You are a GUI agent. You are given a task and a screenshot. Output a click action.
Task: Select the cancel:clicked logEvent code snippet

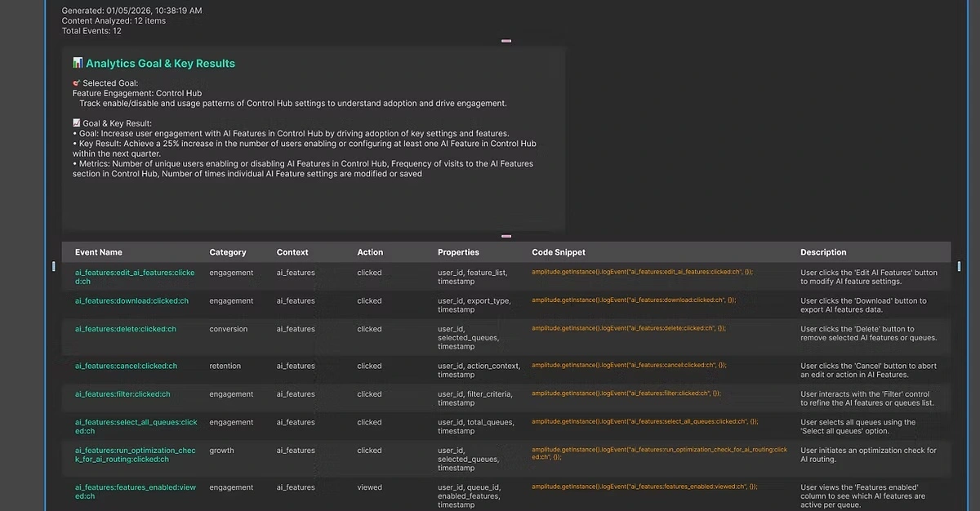pyautogui.click(x=629, y=365)
